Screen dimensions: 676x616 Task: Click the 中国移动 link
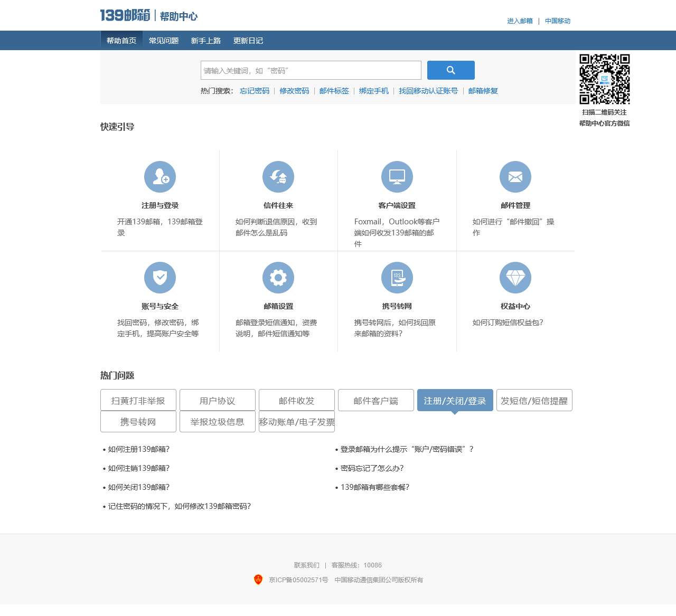(558, 21)
